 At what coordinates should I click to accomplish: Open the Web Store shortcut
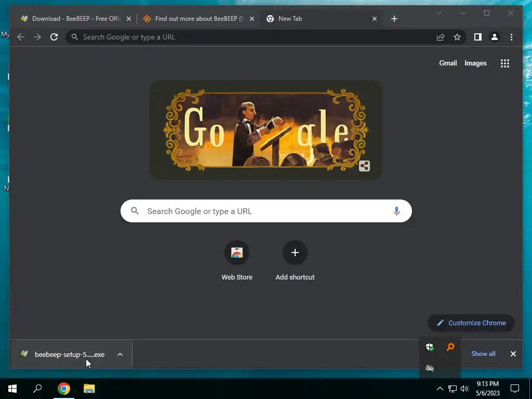point(237,261)
